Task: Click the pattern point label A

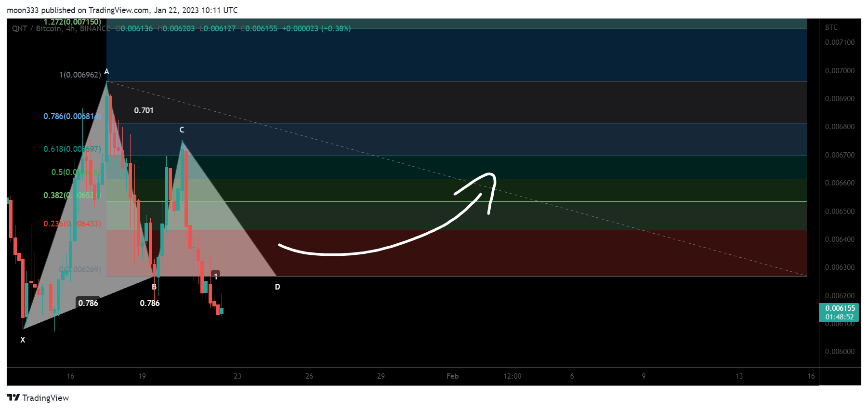Action: tap(106, 72)
